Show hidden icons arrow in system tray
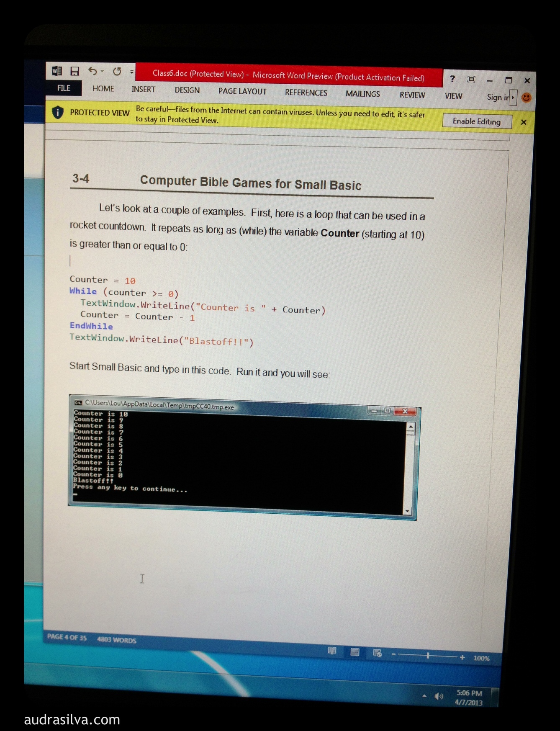The image size is (560, 731). coord(424,696)
